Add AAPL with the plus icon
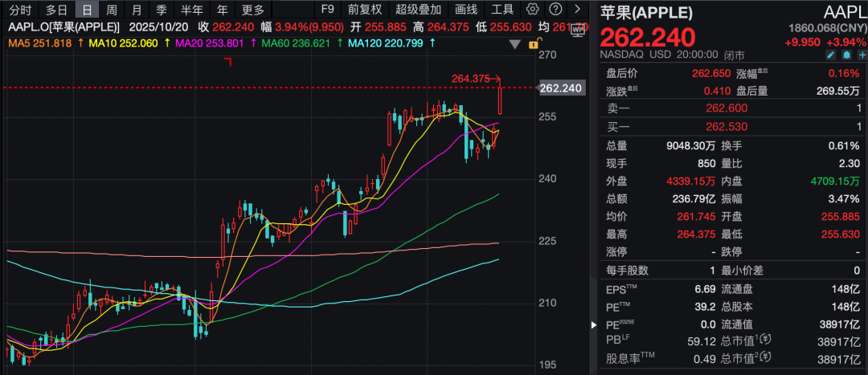 862,55
